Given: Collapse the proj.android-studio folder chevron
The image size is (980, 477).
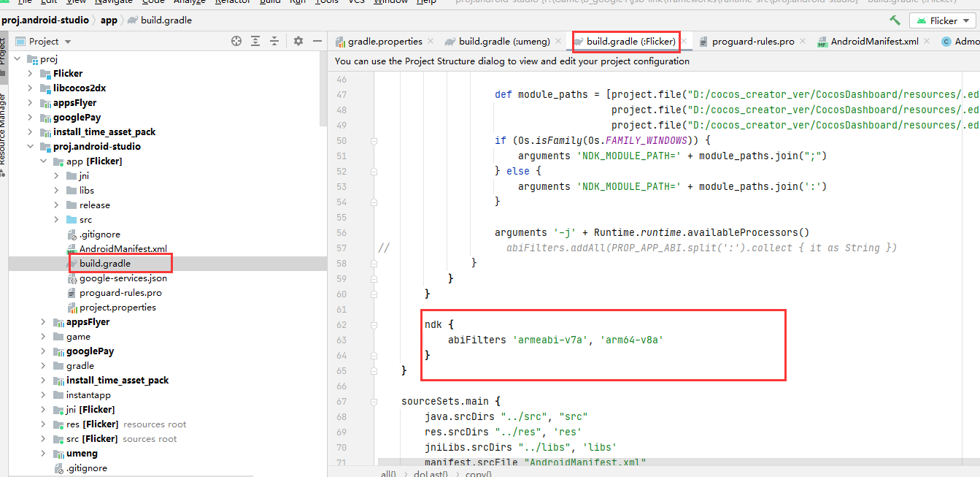Looking at the screenshot, I should [x=31, y=147].
